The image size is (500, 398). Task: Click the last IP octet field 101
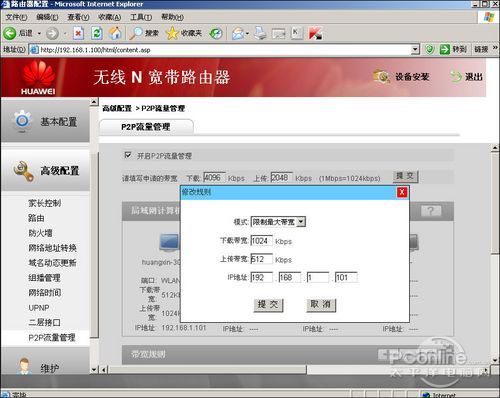pyautogui.click(x=346, y=277)
